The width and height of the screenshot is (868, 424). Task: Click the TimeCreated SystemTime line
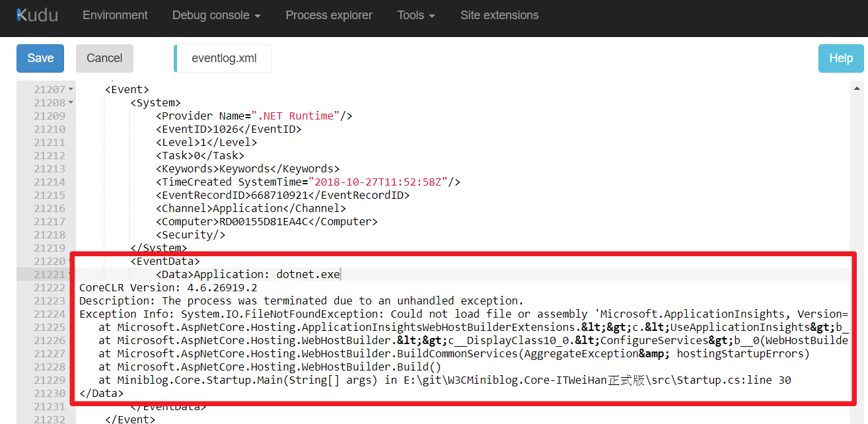pos(308,182)
